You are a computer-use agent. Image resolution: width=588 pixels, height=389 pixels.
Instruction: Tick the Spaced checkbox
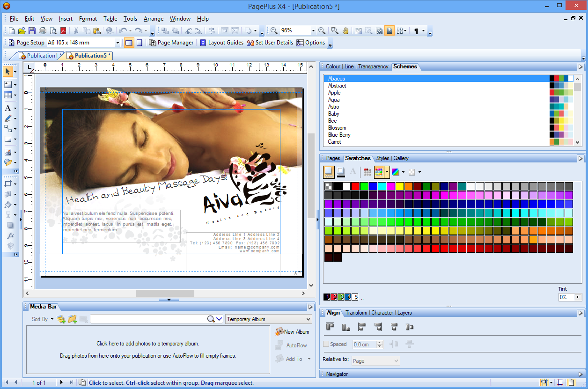[x=326, y=344]
